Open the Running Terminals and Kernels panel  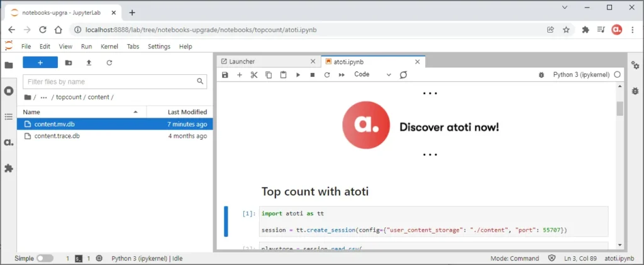tap(9, 91)
